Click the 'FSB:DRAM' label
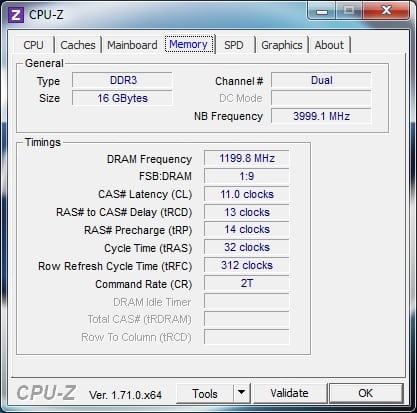 [165, 176]
